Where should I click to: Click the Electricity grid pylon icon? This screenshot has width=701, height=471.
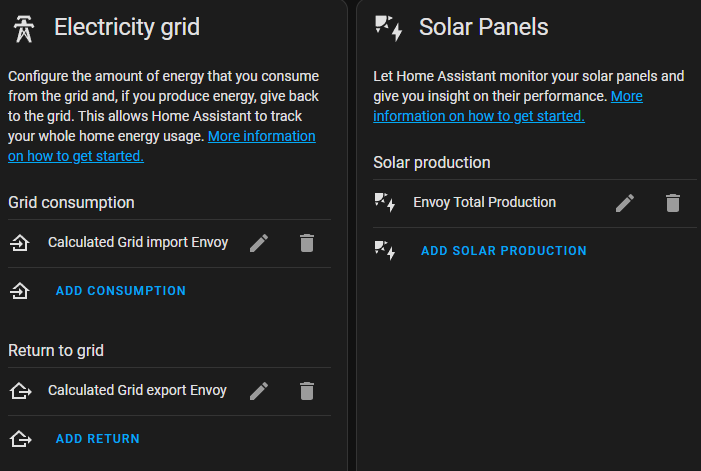click(24, 29)
